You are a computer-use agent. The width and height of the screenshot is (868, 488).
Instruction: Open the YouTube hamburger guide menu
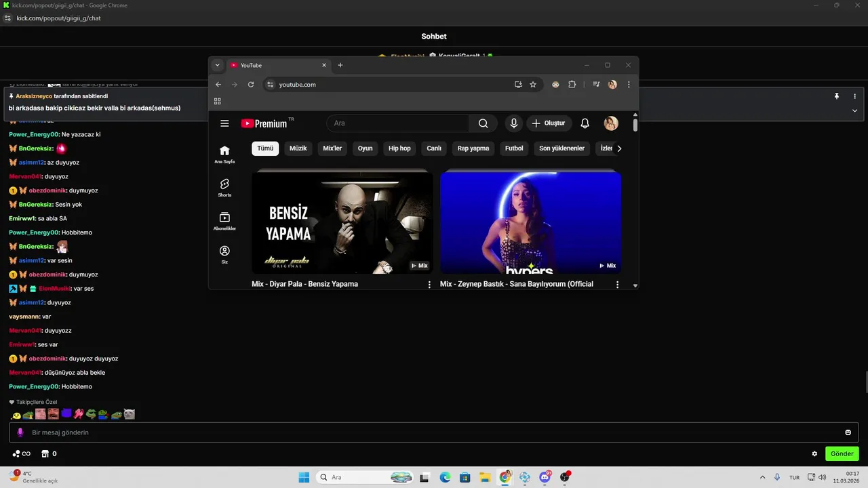tap(224, 123)
